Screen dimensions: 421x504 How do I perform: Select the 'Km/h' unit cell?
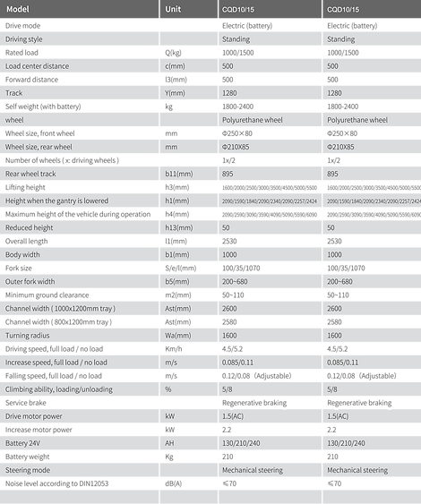[174, 349]
